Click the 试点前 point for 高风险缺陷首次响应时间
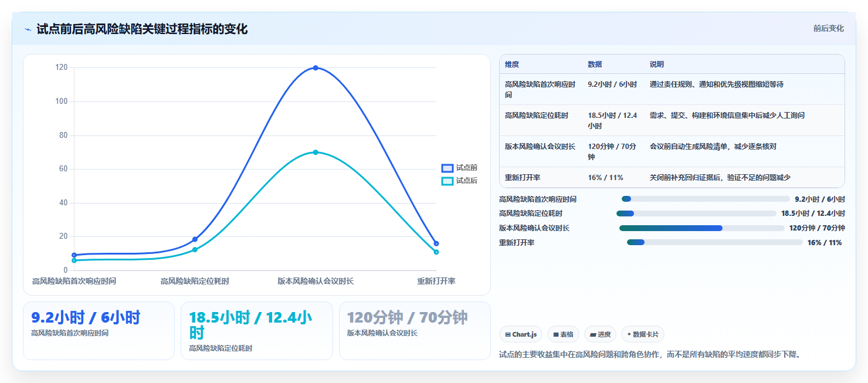This screenshot has width=868, height=383. 74,255
